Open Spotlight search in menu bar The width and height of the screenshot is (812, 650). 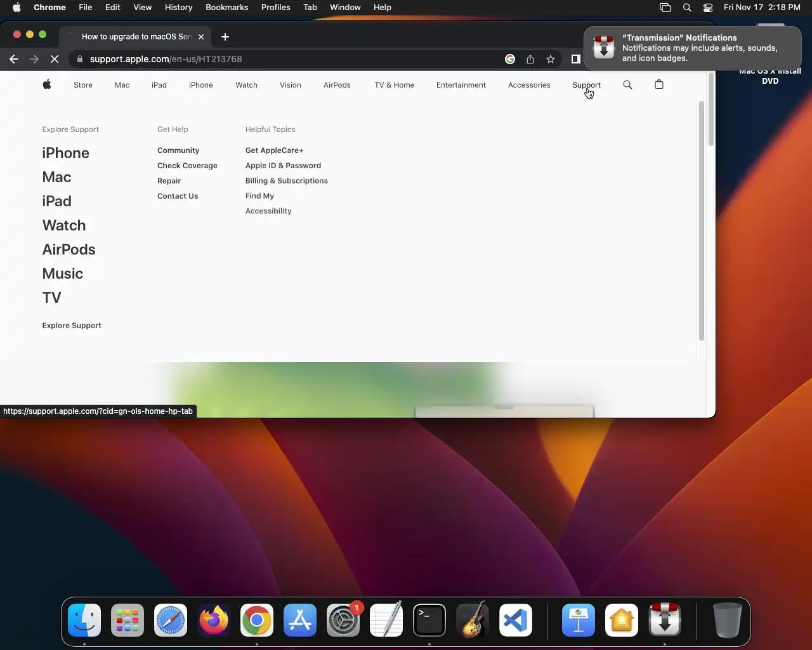[x=687, y=8]
